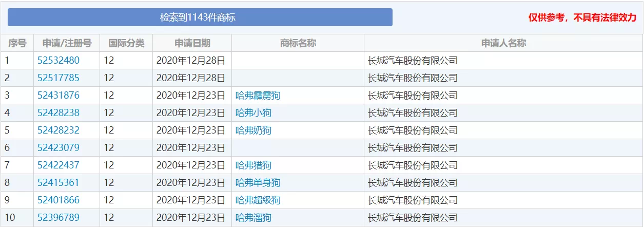
Task: View trademark 哈弗霹雳狗
Action: click(258, 96)
